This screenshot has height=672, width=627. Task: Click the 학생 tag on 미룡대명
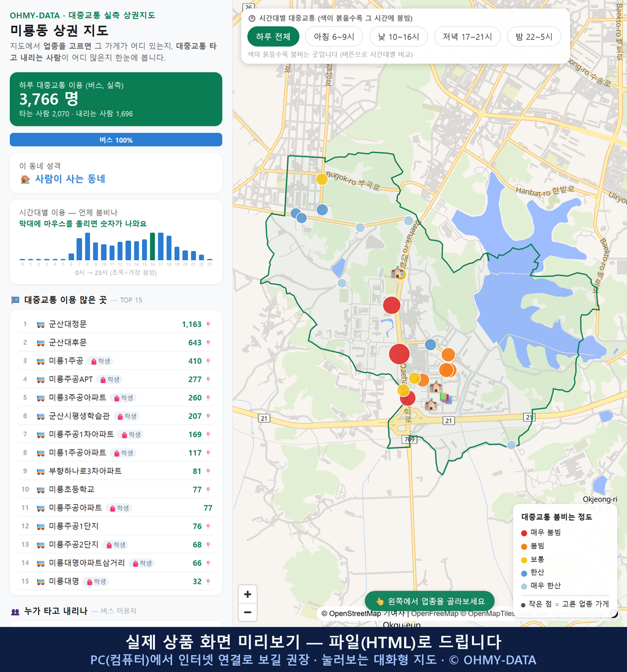(x=97, y=581)
